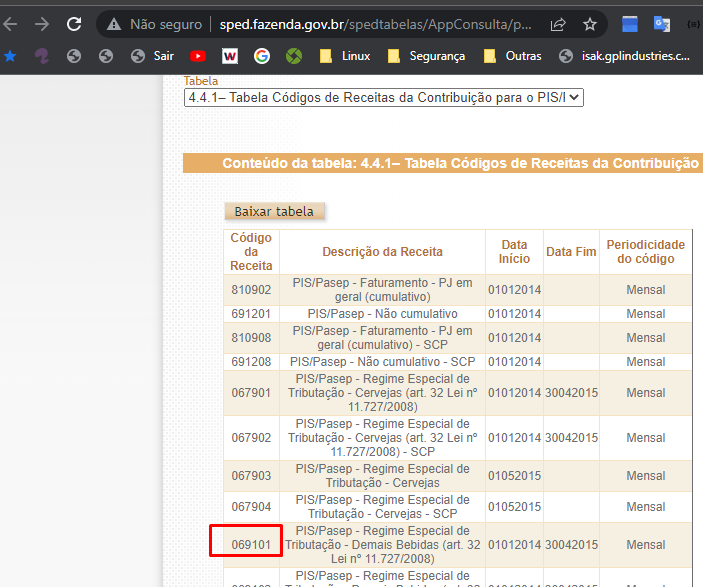This screenshot has height=587, width=703.
Task: Select code 691201 cell
Action: point(251,313)
